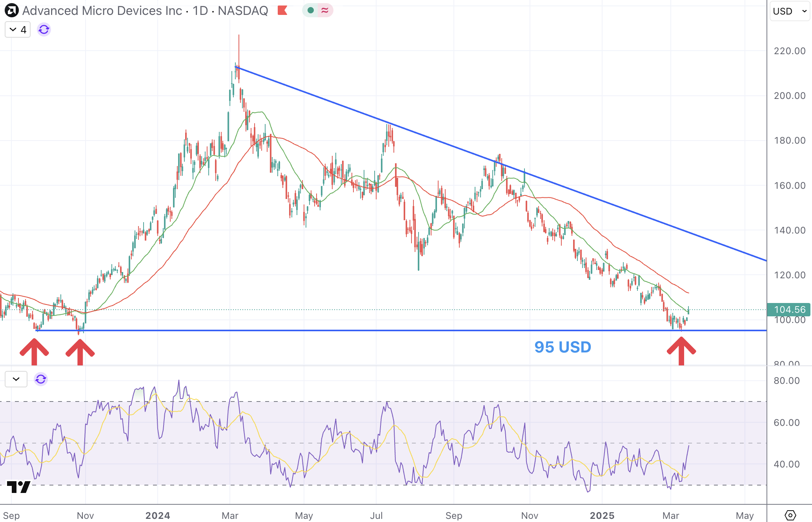Click the TradingView logo in the RSI pane
This screenshot has width=812, height=522.
coord(19,487)
